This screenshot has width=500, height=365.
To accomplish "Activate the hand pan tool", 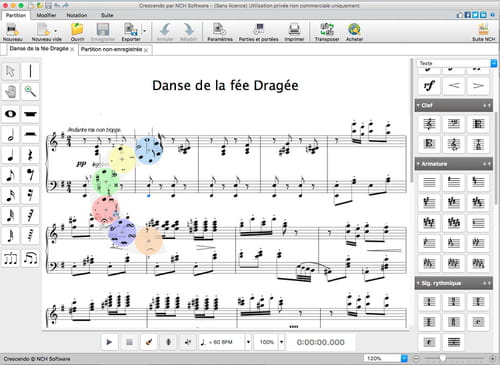I will (11, 92).
